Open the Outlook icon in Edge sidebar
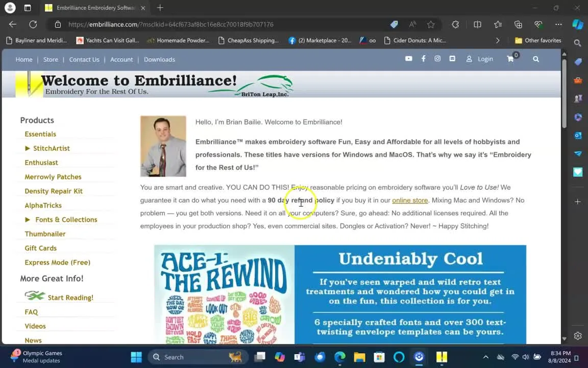Screen dimensions: 588x368 pyautogui.click(x=578, y=135)
